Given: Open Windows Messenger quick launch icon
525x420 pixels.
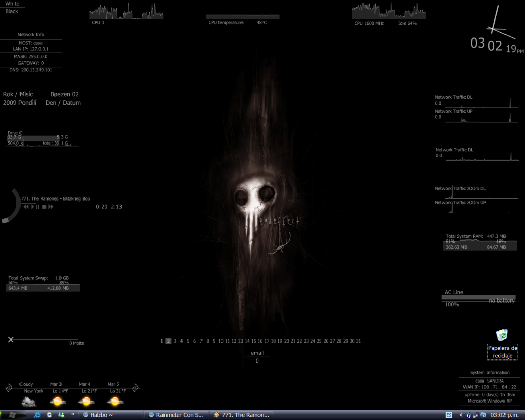Looking at the screenshot, I should click(x=62, y=415).
